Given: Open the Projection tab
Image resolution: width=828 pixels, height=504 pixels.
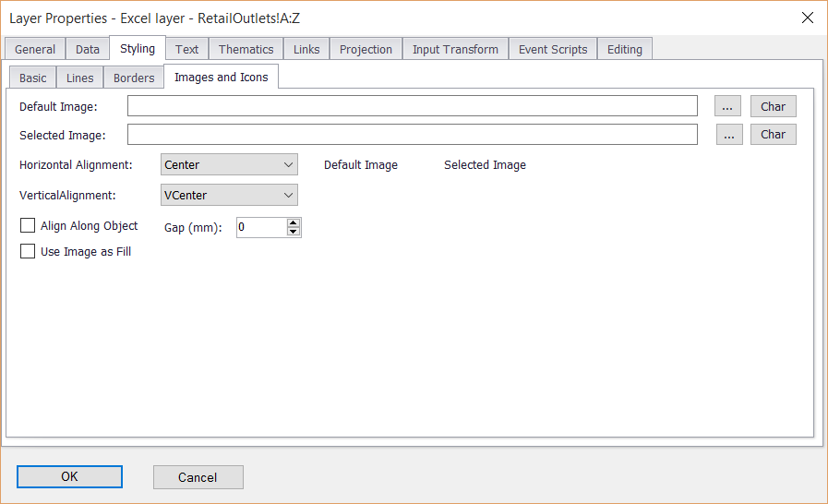Looking at the screenshot, I should 366,49.
